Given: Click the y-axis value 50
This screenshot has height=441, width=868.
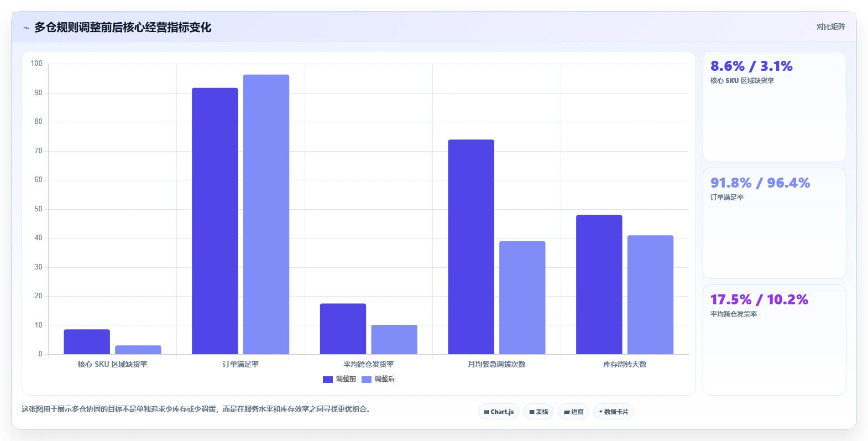Looking at the screenshot, I should click(x=38, y=209).
